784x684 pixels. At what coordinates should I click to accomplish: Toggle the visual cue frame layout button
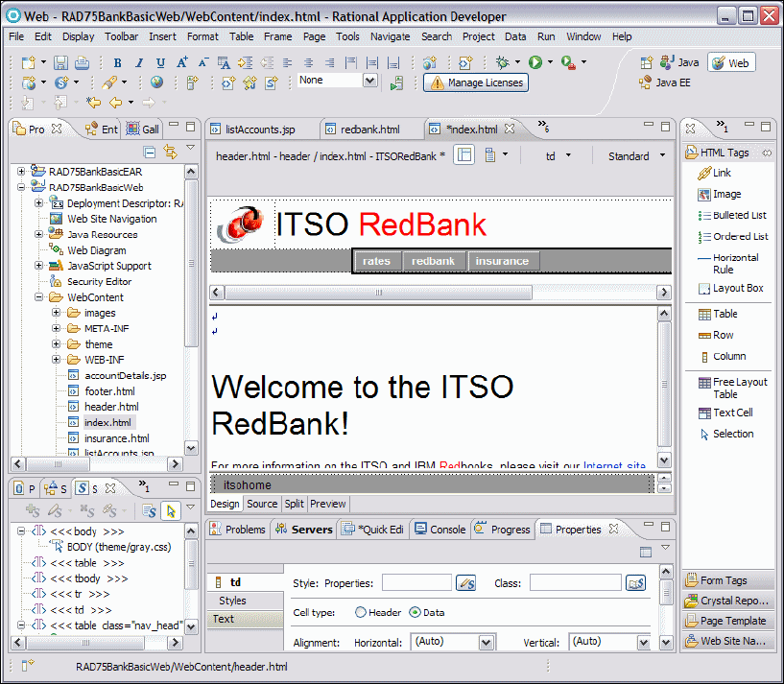pyautogui.click(x=464, y=155)
